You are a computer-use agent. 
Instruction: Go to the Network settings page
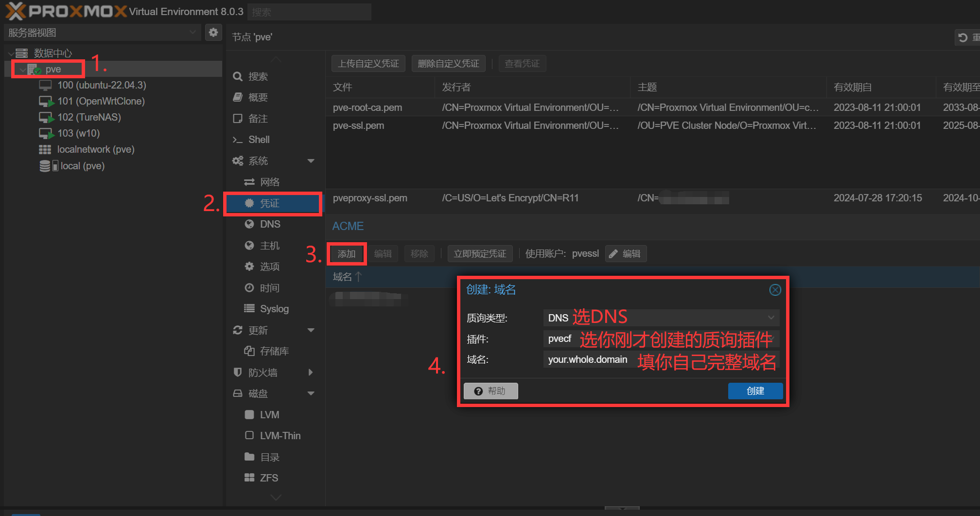pos(269,182)
